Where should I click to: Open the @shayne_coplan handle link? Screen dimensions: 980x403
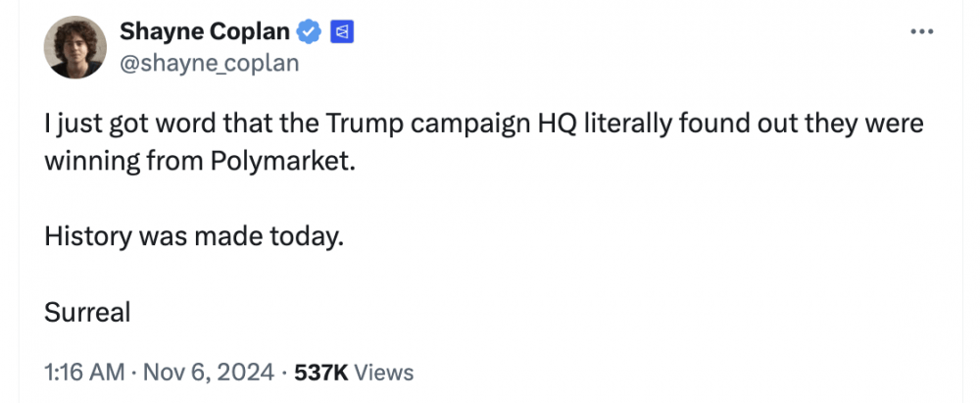click(x=209, y=64)
